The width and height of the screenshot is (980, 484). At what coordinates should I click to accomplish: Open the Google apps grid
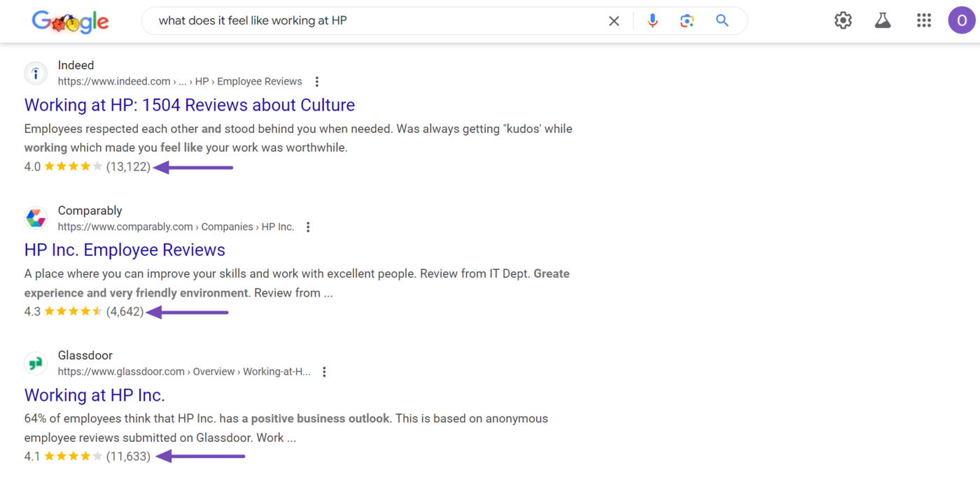[924, 21]
